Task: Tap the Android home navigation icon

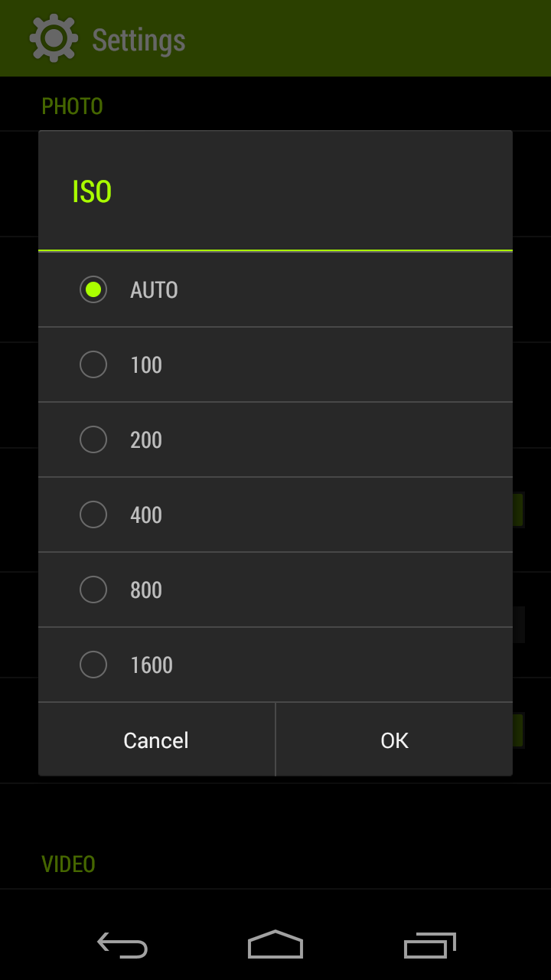Action: (275, 945)
